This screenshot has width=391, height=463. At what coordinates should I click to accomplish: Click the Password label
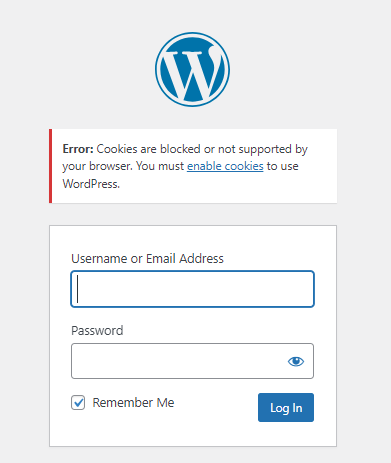point(97,331)
